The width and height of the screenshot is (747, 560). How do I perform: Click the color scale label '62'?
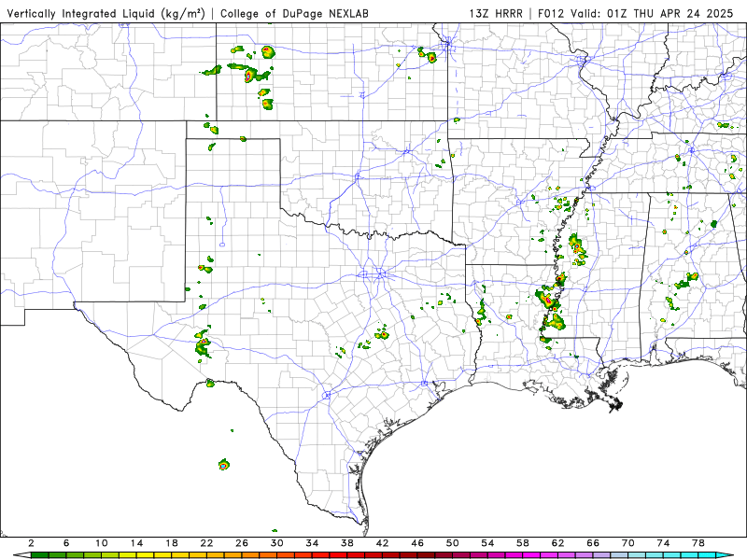click(x=558, y=543)
